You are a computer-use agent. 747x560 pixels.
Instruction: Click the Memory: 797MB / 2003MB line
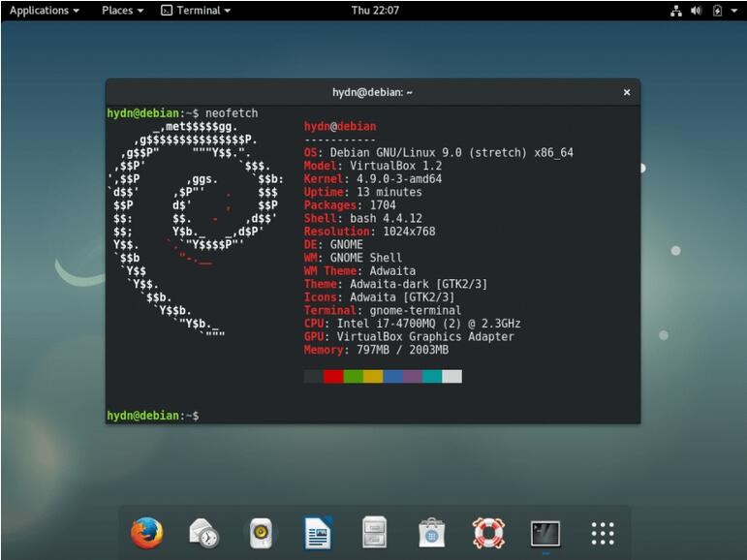(376, 350)
